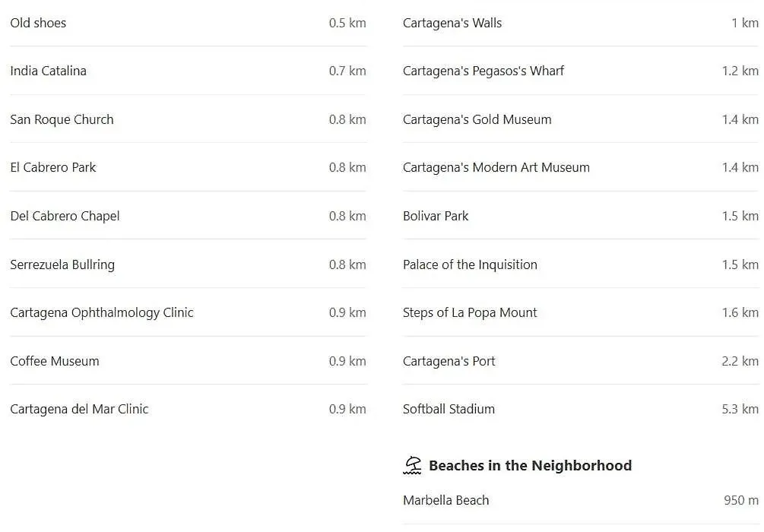Screen dimensions: 764x532
Task: Select El Cabrero Park item
Action: tap(188, 167)
